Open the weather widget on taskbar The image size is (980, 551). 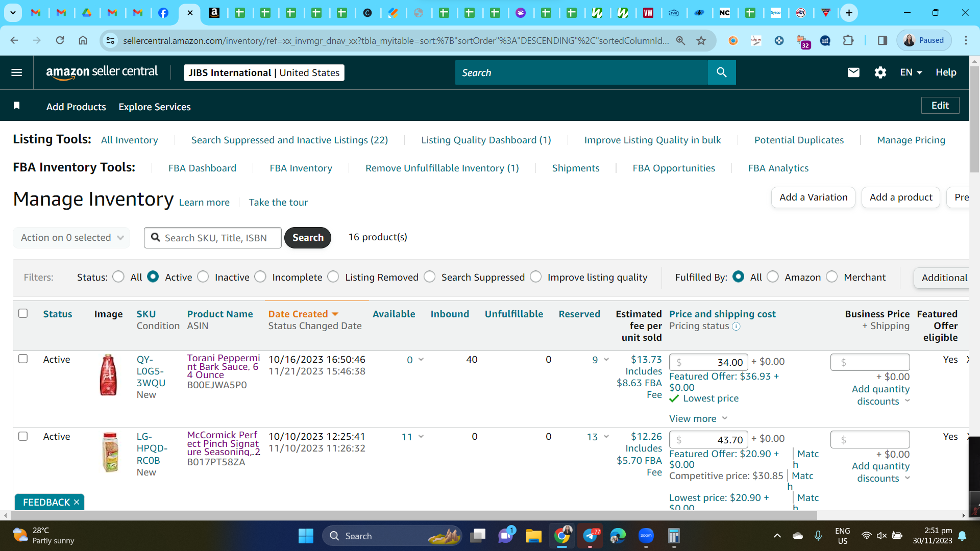43,536
